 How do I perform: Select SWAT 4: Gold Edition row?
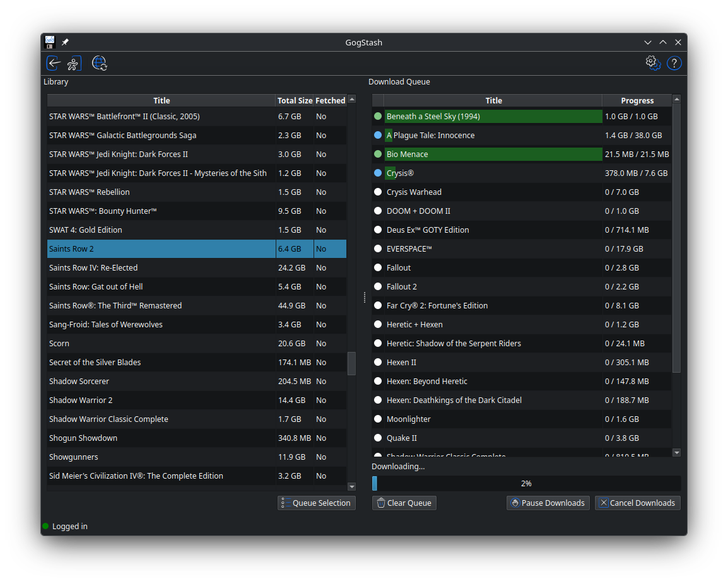tap(197, 230)
